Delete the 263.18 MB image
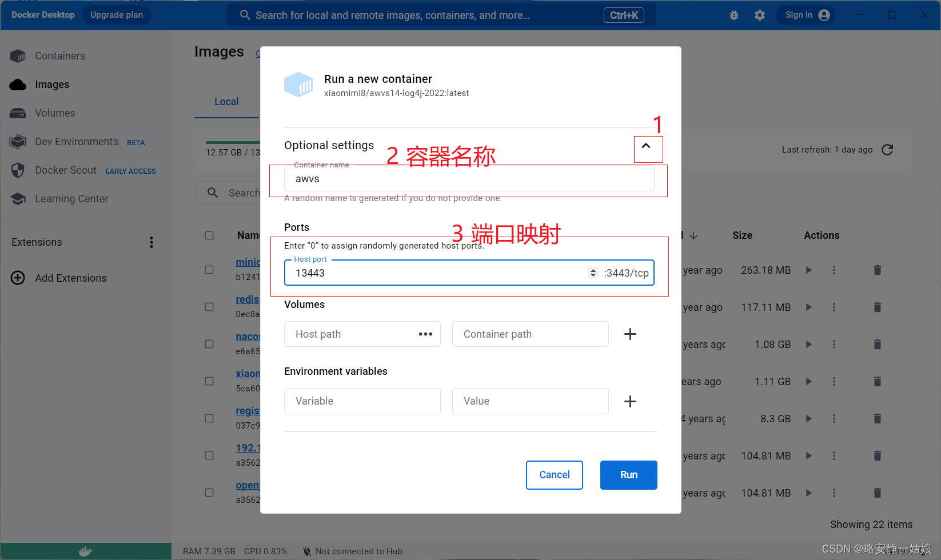 pos(878,270)
